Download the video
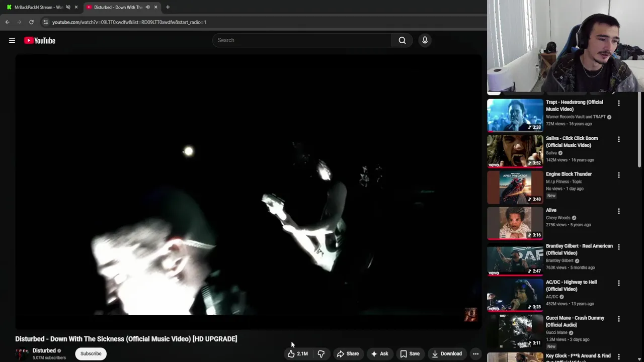Viewport: 644px width, 362px height. point(446,353)
